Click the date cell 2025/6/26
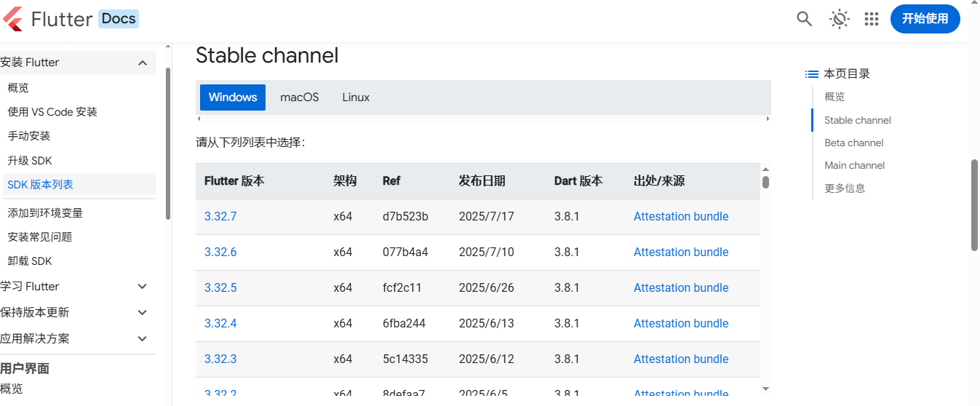 [486, 288]
